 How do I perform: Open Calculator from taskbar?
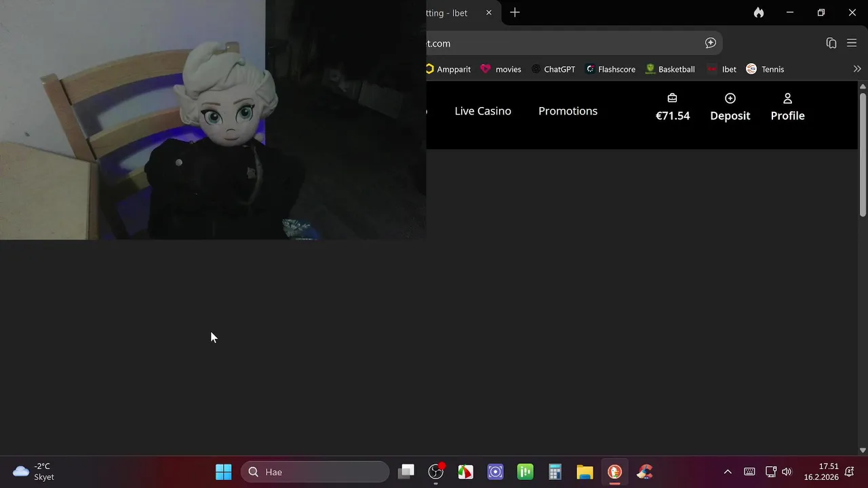tap(555, 472)
